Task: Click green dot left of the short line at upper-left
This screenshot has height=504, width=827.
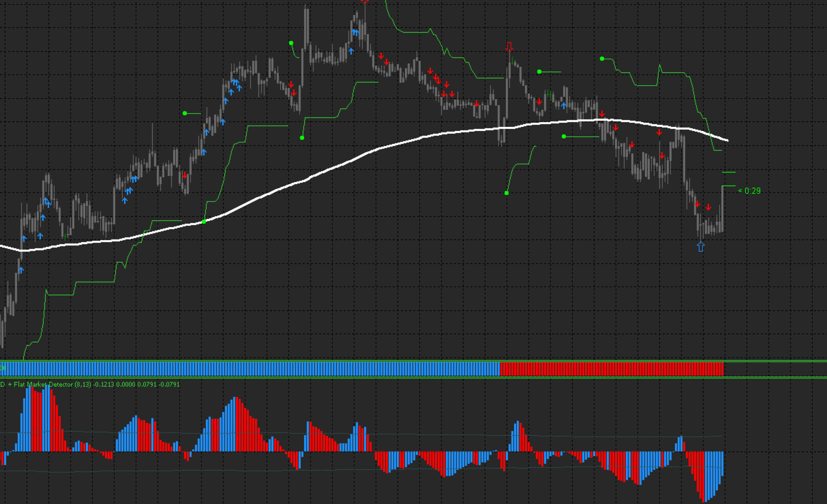Action: [185, 113]
